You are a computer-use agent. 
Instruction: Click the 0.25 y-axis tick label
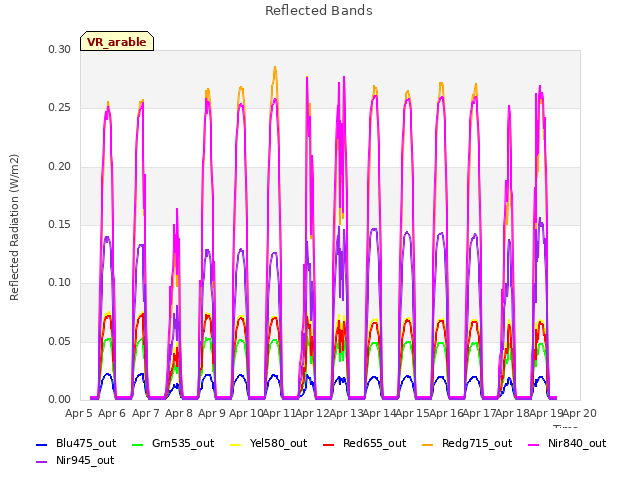pyautogui.click(x=60, y=108)
